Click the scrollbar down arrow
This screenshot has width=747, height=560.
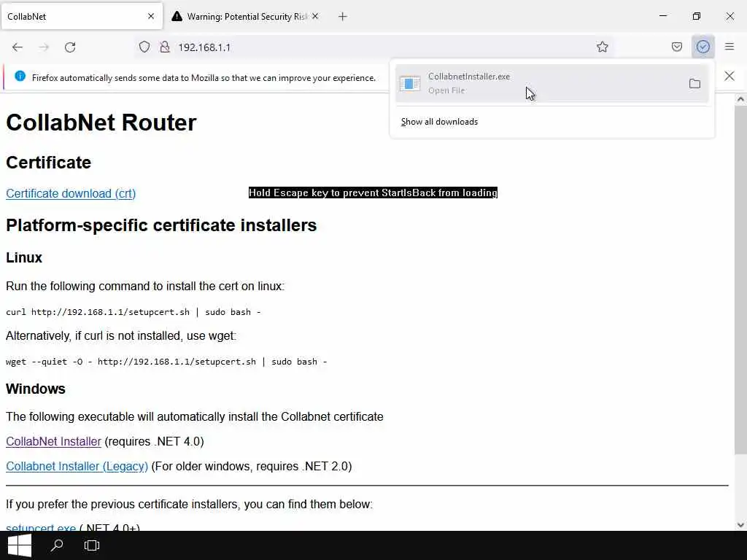coord(740,525)
